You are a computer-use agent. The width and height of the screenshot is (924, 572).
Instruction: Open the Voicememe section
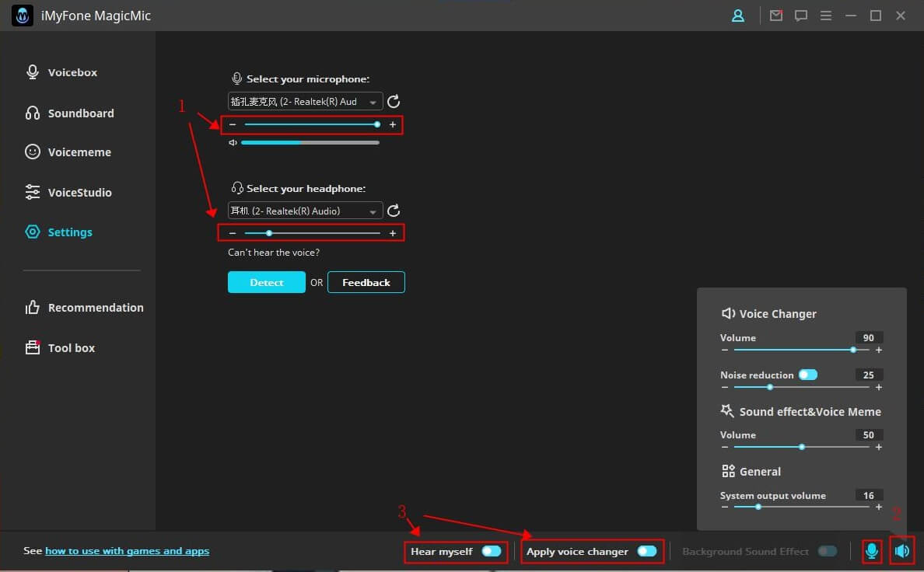tap(68, 152)
